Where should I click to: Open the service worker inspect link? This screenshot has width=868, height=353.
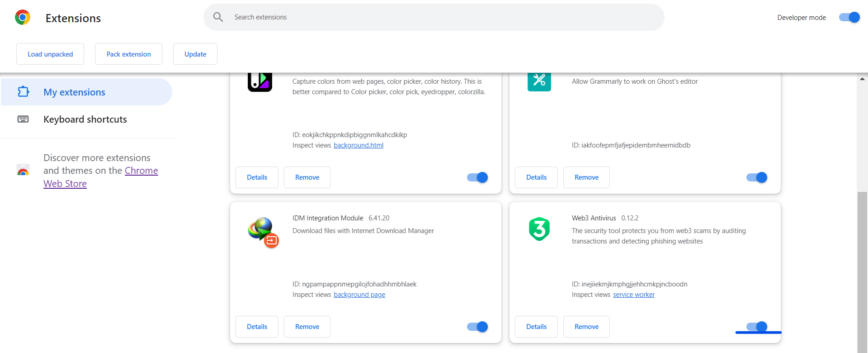pyautogui.click(x=634, y=295)
